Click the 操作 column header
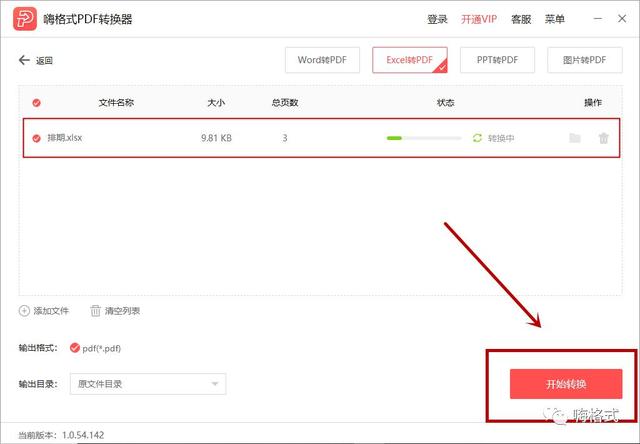 pyautogui.click(x=593, y=103)
